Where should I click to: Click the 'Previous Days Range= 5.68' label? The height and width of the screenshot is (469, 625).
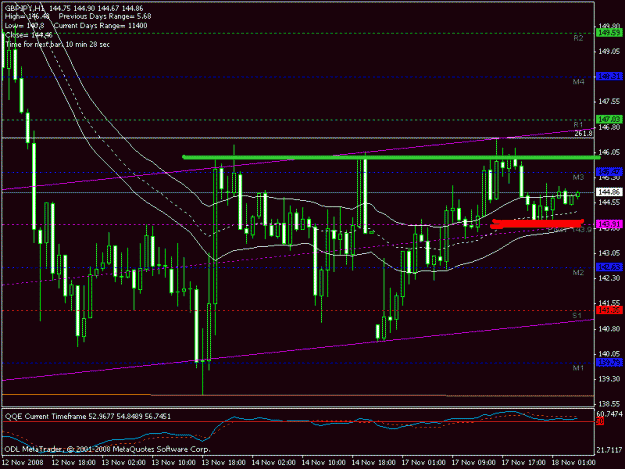(x=105, y=17)
